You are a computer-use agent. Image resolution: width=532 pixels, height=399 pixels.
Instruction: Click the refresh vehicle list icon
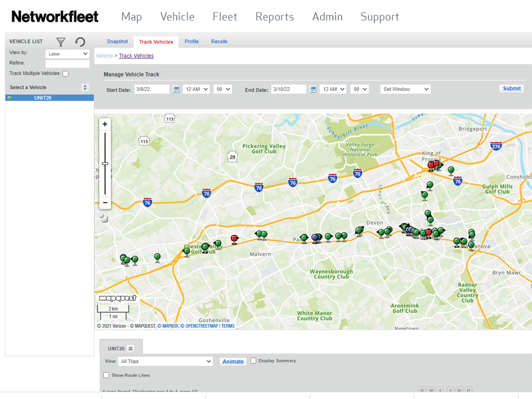click(80, 42)
